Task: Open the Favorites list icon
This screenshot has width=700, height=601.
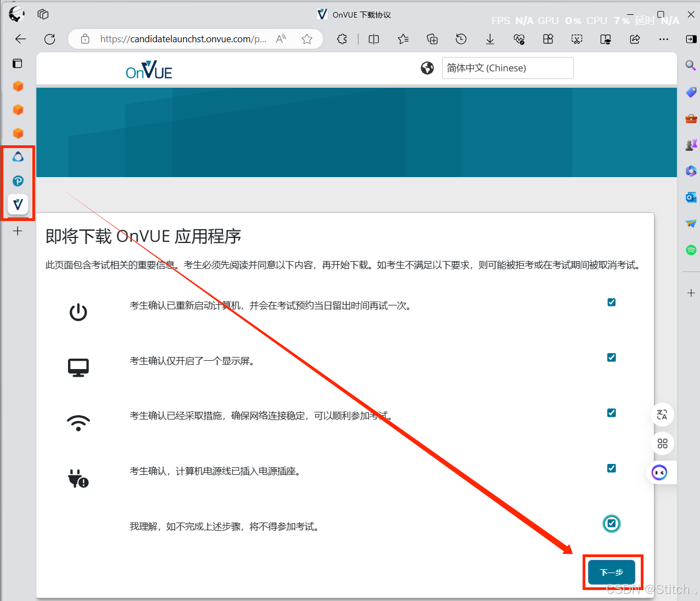Action: tap(403, 39)
